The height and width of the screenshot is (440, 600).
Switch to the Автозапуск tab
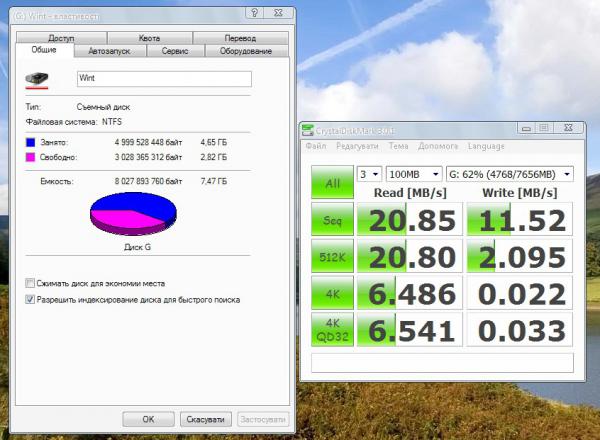[x=111, y=51]
